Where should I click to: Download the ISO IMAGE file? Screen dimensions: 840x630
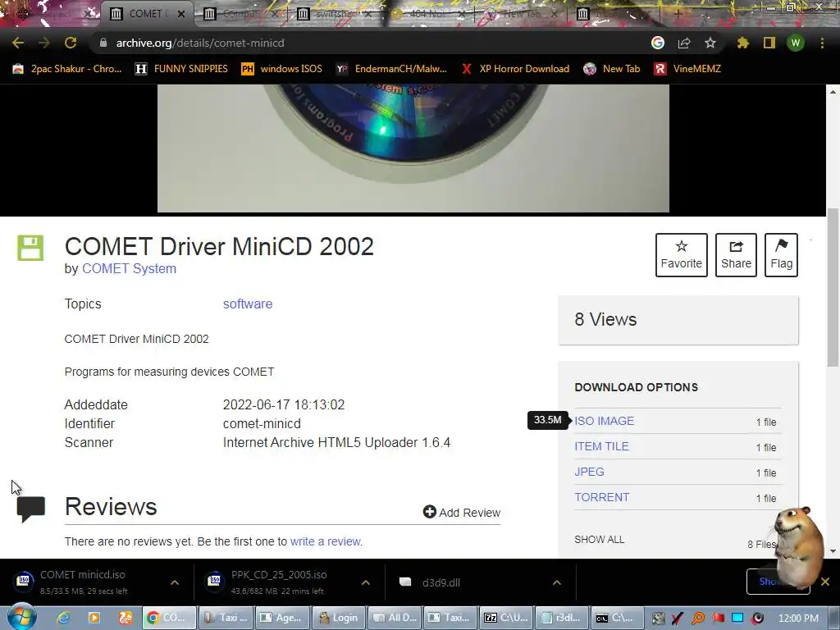[x=605, y=421]
